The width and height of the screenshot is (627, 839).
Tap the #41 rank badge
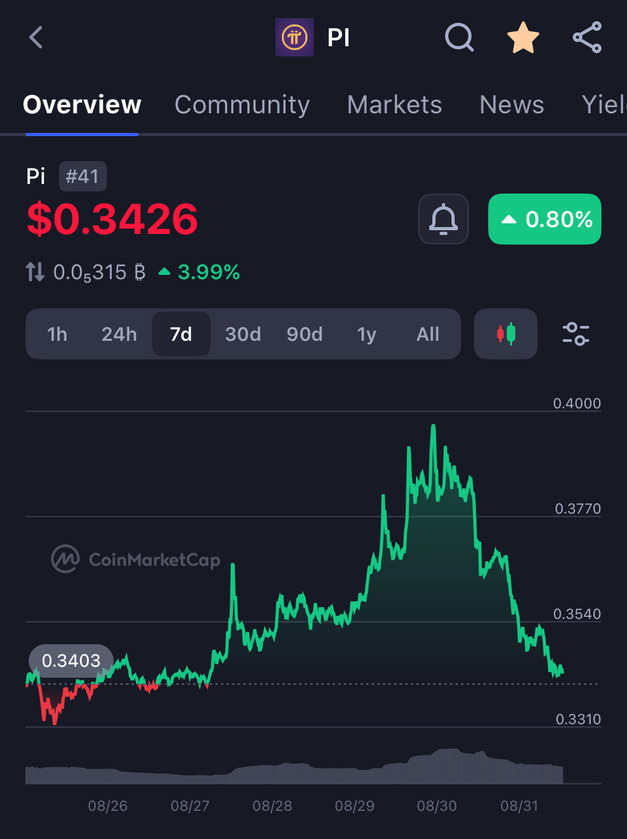coord(82,176)
